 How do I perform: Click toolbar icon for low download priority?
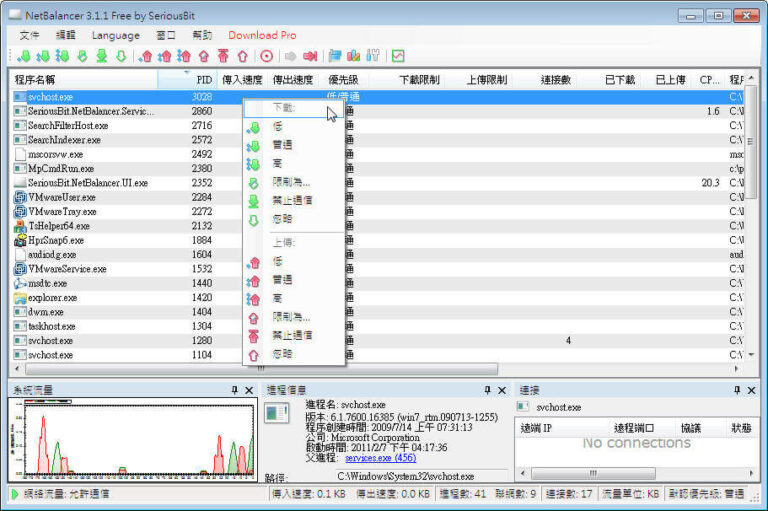(x=24, y=56)
